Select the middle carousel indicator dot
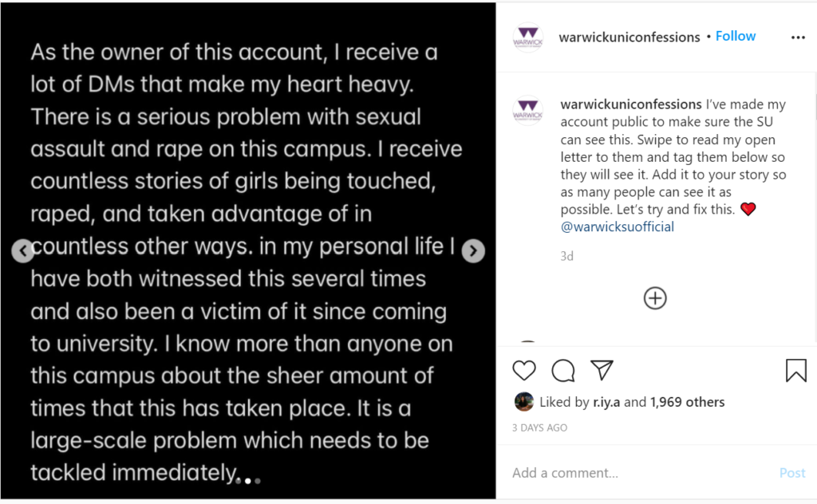817x504 pixels. 248,481
